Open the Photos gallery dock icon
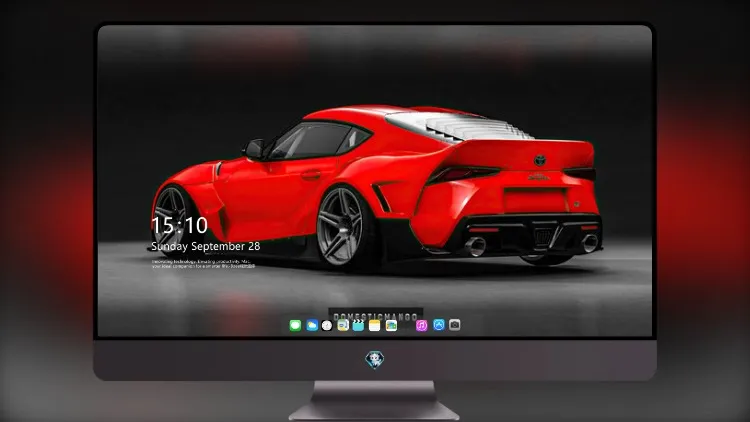 391,326
